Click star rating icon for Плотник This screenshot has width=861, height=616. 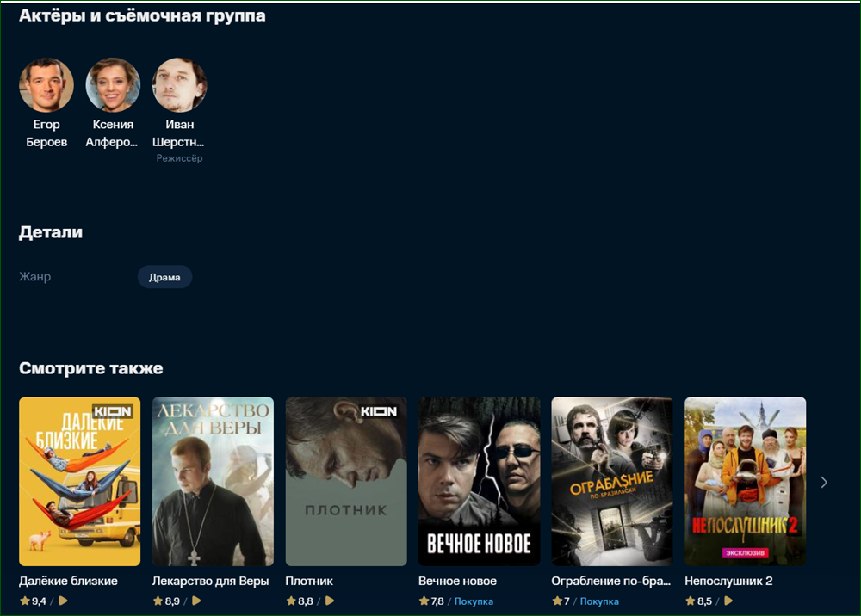(x=291, y=601)
